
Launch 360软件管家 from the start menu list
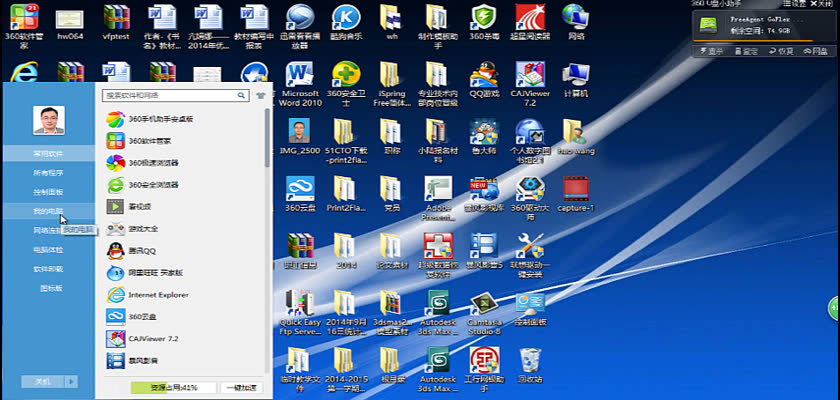tap(139, 141)
